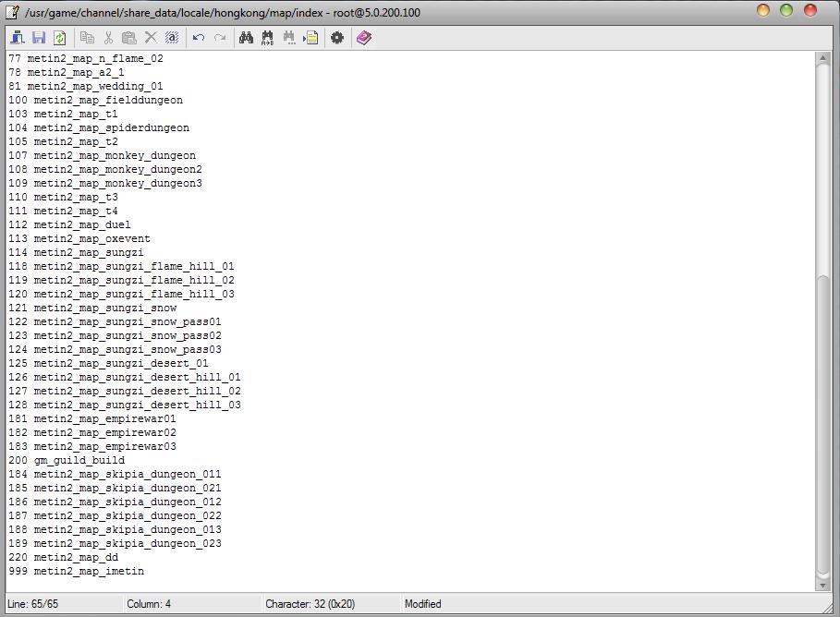Click line '118 metin2_map_sungzi_flame_hill_01'
Image resolution: width=840 pixels, height=617 pixels.
click(x=121, y=267)
